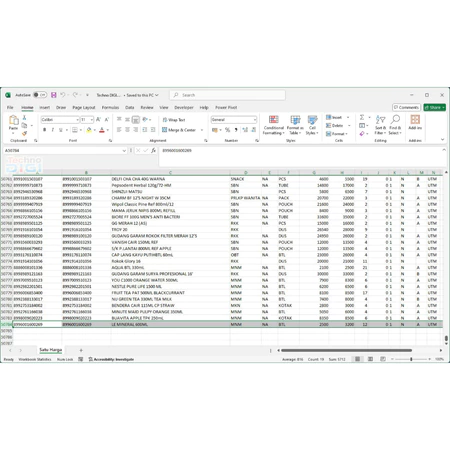Activate the Format Painter brush
This screenshot has height=450, width=450.
click(x=24, y=133)
